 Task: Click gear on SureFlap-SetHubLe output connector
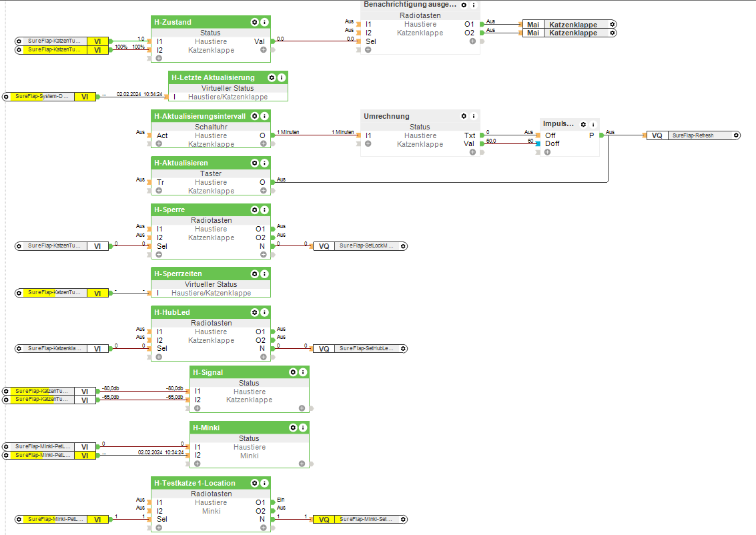pos(404,348)
